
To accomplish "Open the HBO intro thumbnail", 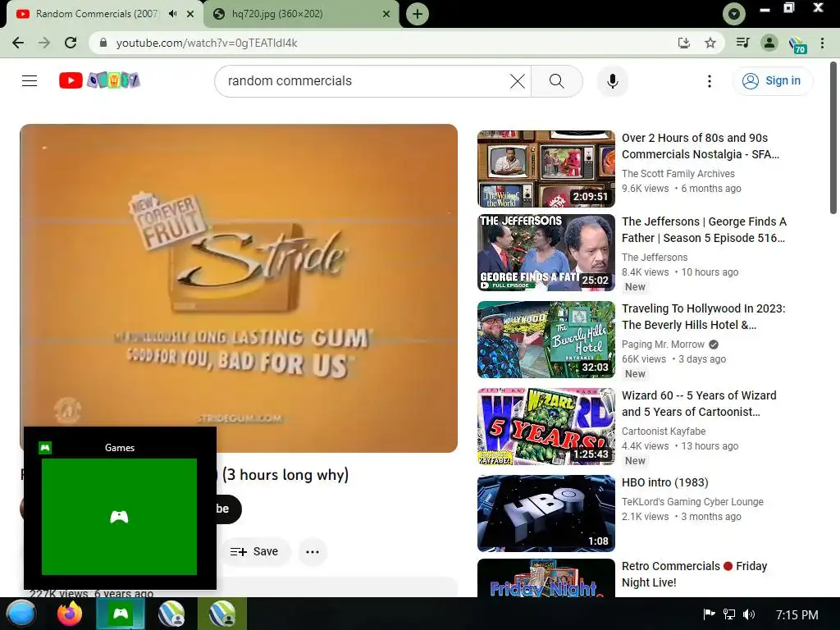I will (546, 514).
